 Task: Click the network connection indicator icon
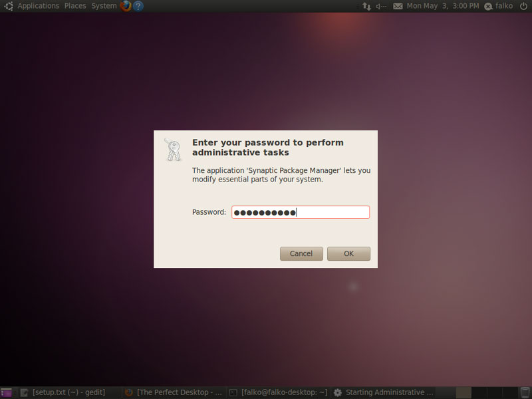pos(366,6)
